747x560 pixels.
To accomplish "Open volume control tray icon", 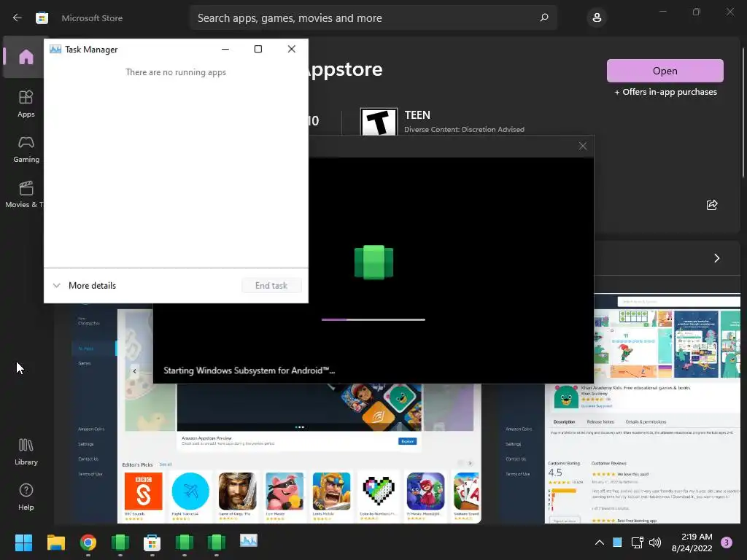I will pos(656,542).
